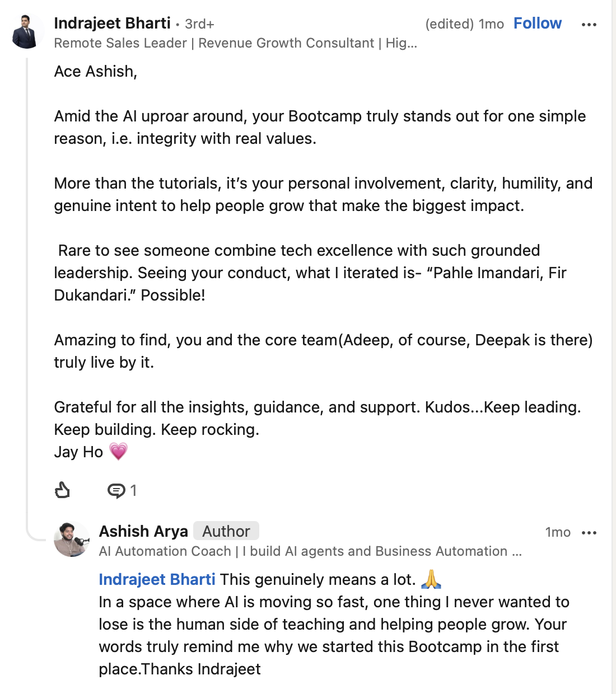Open the three-dot menu on Ashish Arya's reply

[x=589, y=532]
